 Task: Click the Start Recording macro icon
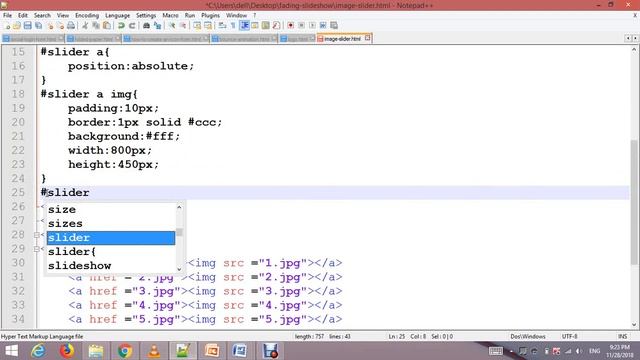coord(290,25)
